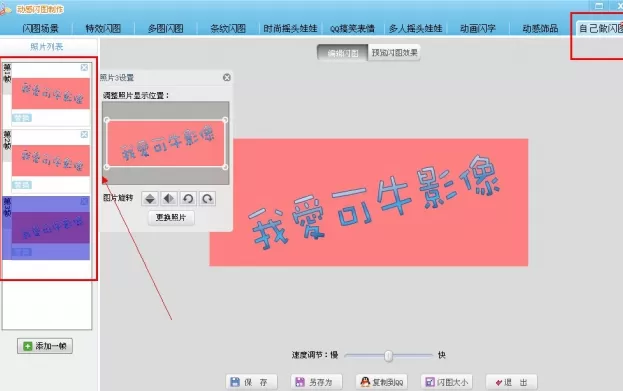Click the main canvas image 我爱可牛影像
This screenshot has height=391, width=623.
tap(369, 202)
